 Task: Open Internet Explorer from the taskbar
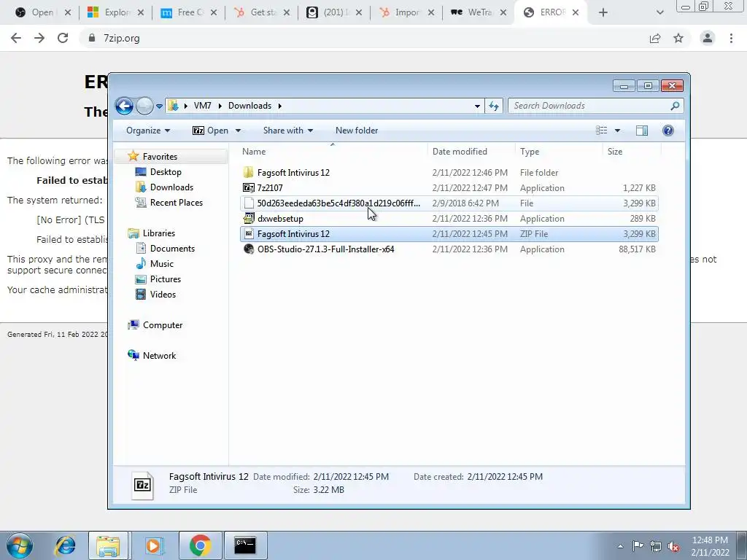[x=65, y=545]
